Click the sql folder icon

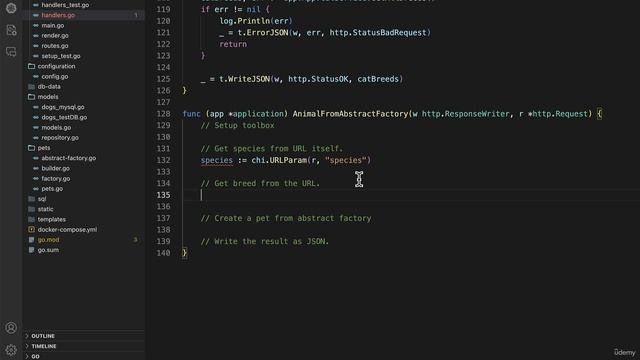pyautogui.click(x=31, y=199)
